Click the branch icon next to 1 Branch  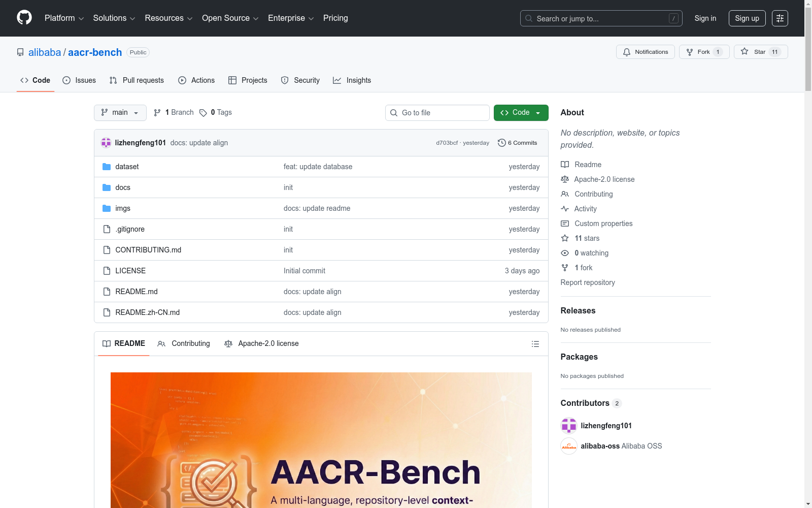click(157, 113)
